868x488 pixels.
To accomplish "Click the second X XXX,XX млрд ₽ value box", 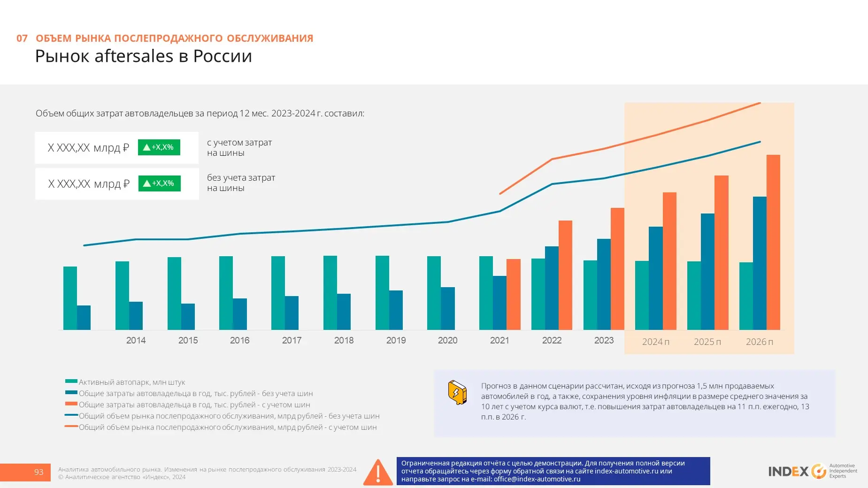I will coord(117,184).
